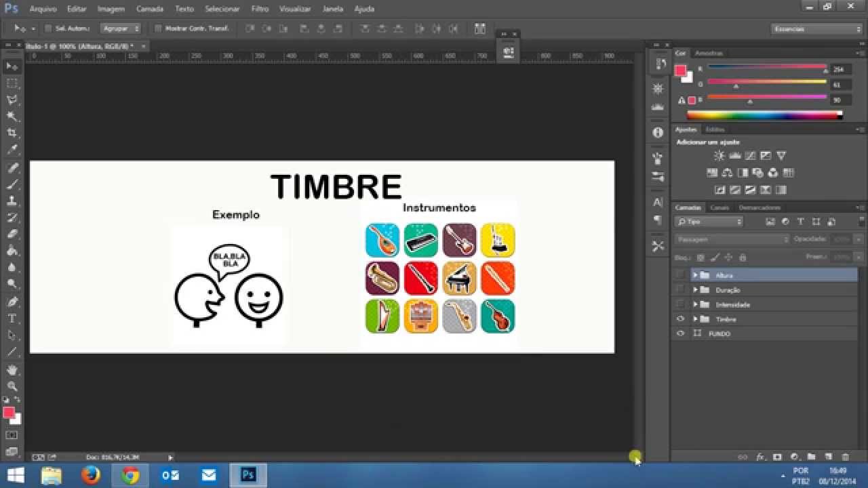Add a Levels adjustment
The height and width of the screenshot is (488, 868).
734,156
